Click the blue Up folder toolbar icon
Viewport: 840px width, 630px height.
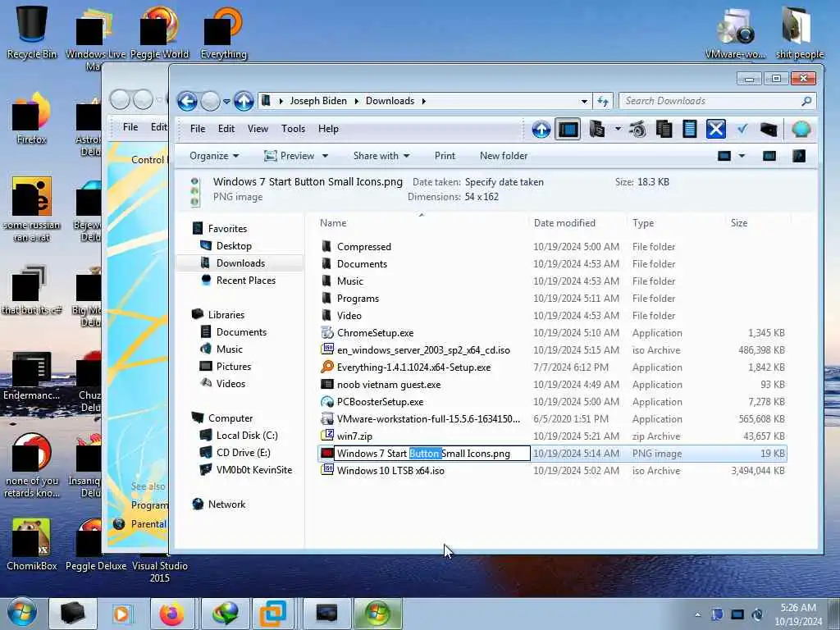pyautogui.click(x=541, y=129)
